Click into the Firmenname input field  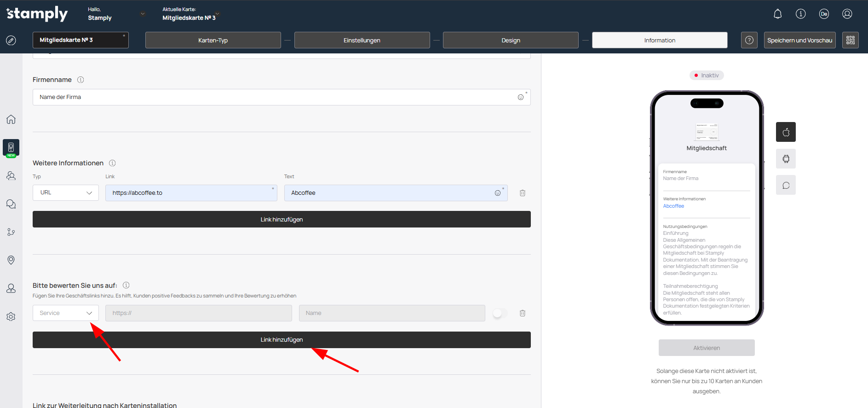tap(276, 97)
